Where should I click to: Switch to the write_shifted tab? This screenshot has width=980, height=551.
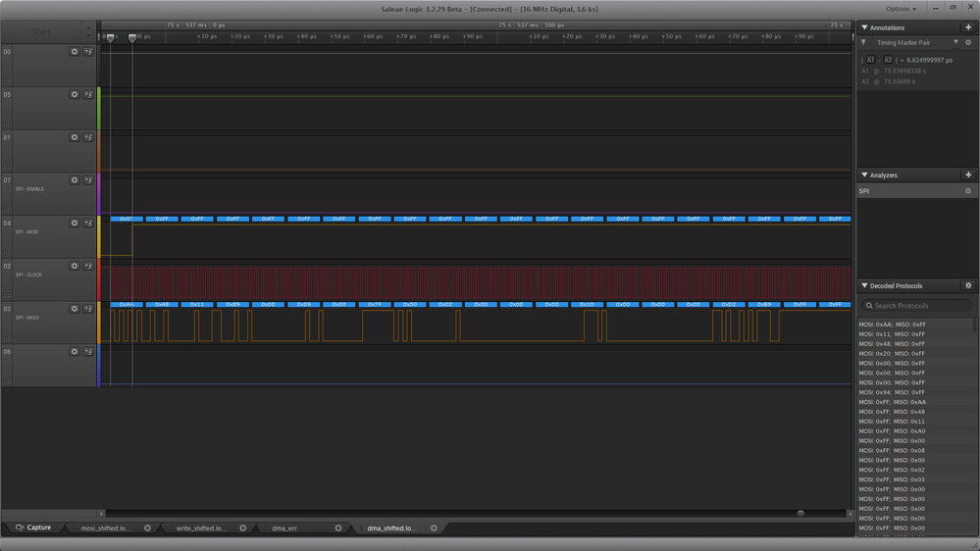pos(201,527)
